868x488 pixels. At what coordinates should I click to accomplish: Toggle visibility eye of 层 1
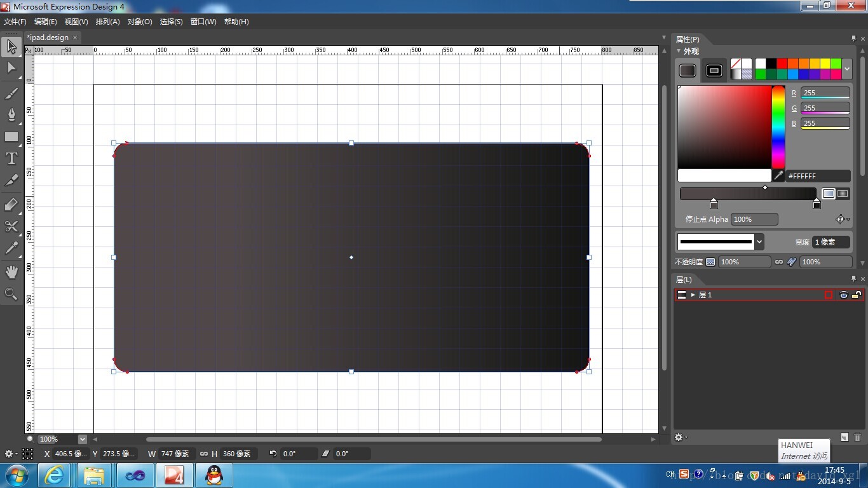coord(843,295)
